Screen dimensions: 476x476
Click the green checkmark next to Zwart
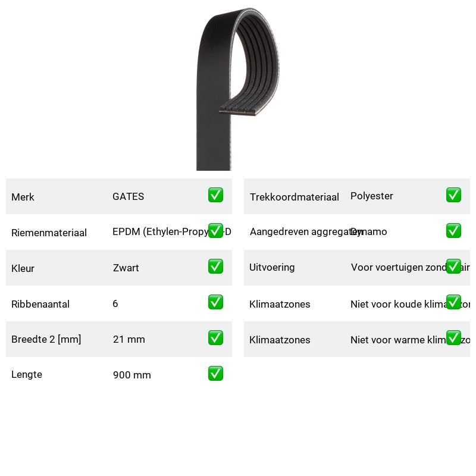point(215,266)
